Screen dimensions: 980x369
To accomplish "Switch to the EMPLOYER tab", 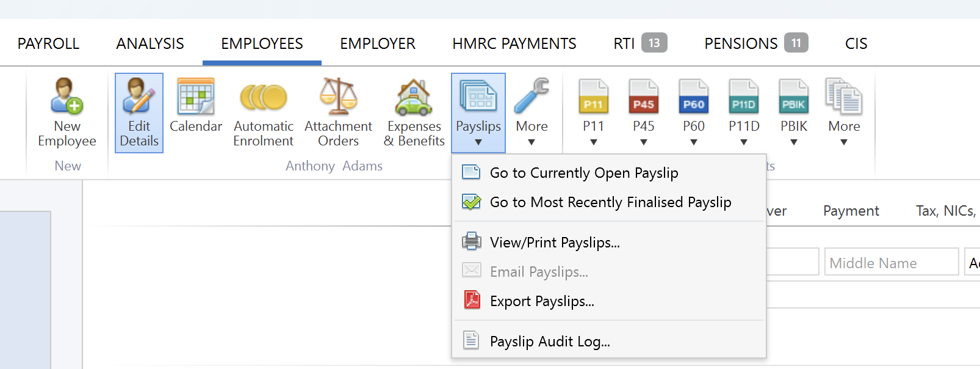I will coord(378,43).
